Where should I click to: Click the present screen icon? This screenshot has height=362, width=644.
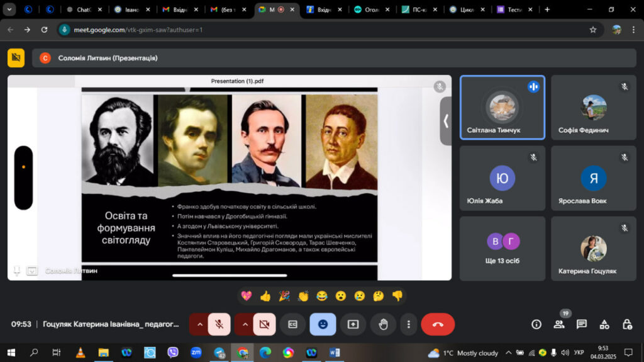(x=353, y=324)
